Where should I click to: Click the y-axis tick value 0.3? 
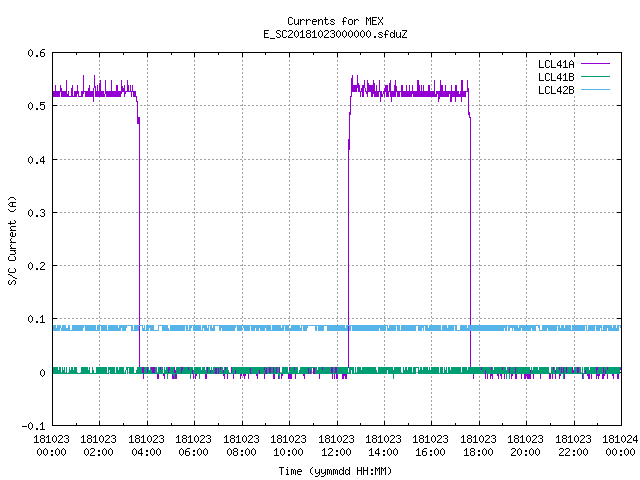point(36,213)
